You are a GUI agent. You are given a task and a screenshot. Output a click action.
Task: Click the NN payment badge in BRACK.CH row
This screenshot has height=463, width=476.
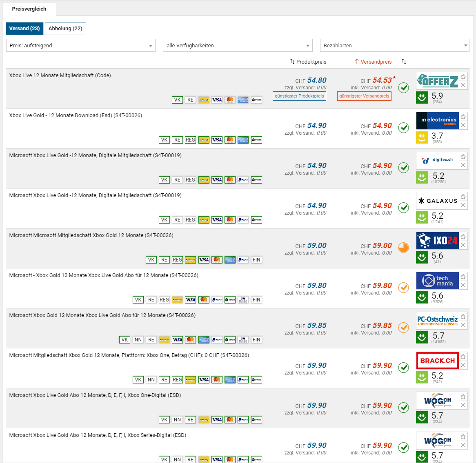151,379
